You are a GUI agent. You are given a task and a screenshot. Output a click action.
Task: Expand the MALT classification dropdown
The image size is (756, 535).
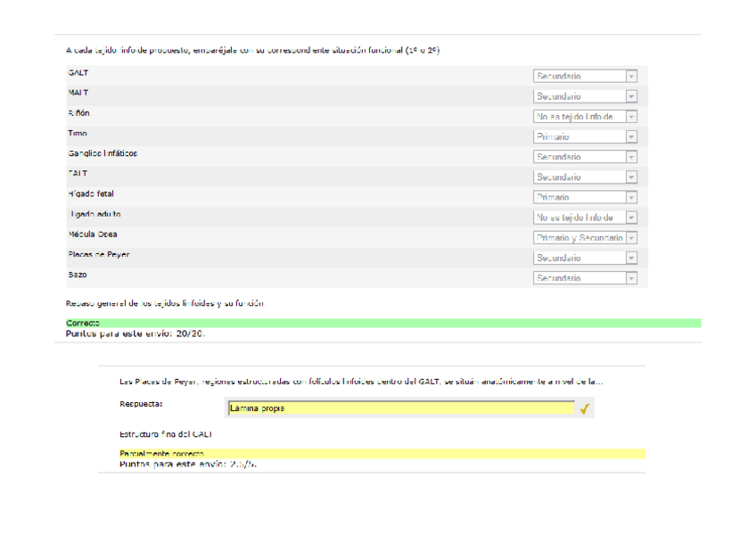tap(585, 96)
